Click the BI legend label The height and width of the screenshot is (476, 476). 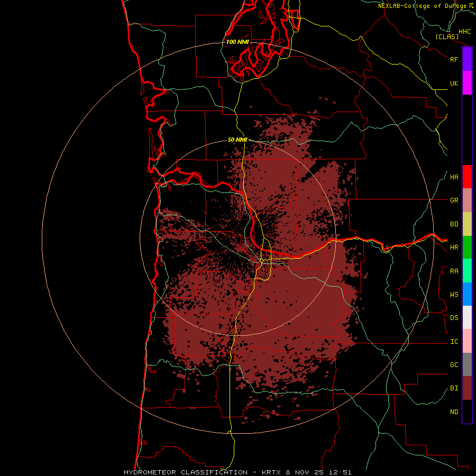[454, 388]
